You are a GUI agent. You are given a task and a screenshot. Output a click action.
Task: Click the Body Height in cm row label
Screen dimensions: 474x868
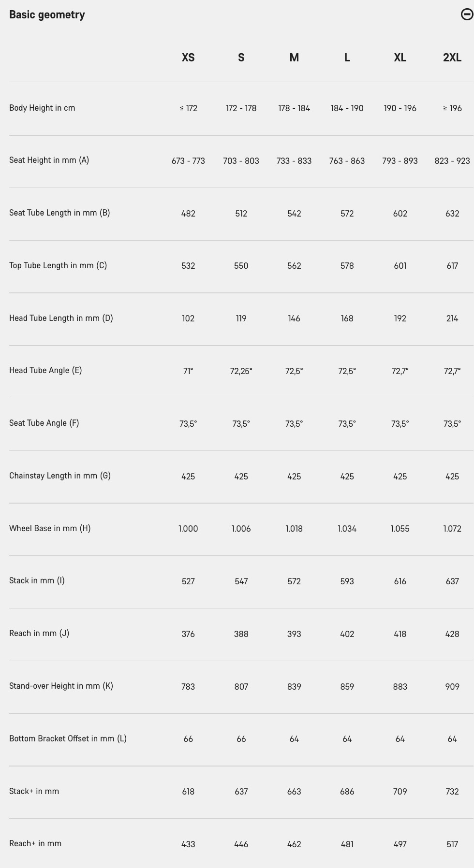pos(42,108)
